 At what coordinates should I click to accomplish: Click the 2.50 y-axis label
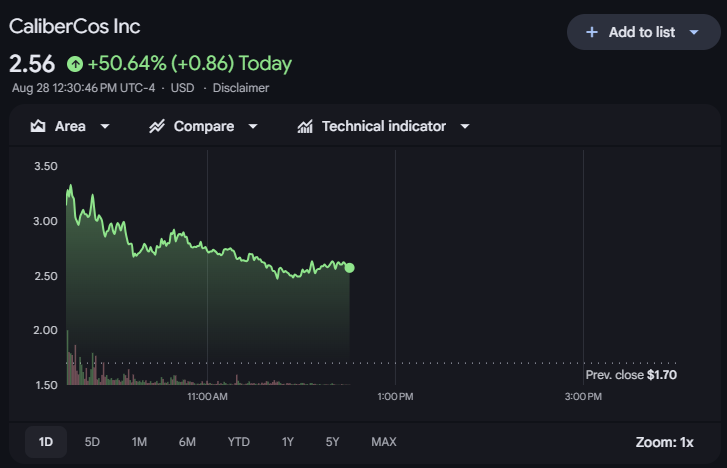click(45, 276)
